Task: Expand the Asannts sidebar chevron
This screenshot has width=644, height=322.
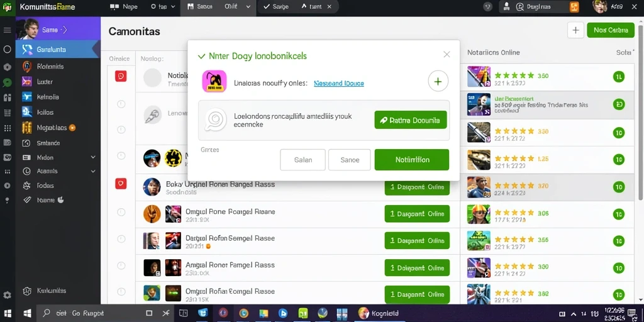Action: pos(93,171)
